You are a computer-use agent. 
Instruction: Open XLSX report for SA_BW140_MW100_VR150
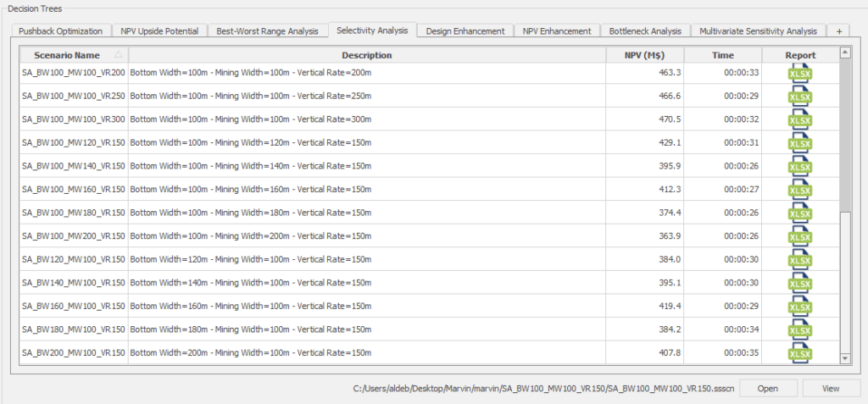point(799,283)
